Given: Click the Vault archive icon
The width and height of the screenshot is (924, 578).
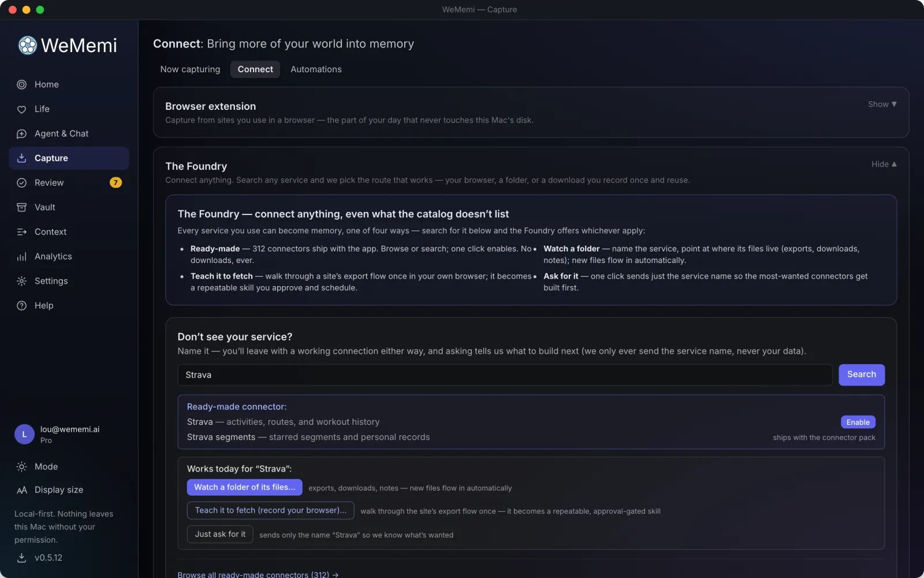Looking at the screenshot, I should pos(21,207).
